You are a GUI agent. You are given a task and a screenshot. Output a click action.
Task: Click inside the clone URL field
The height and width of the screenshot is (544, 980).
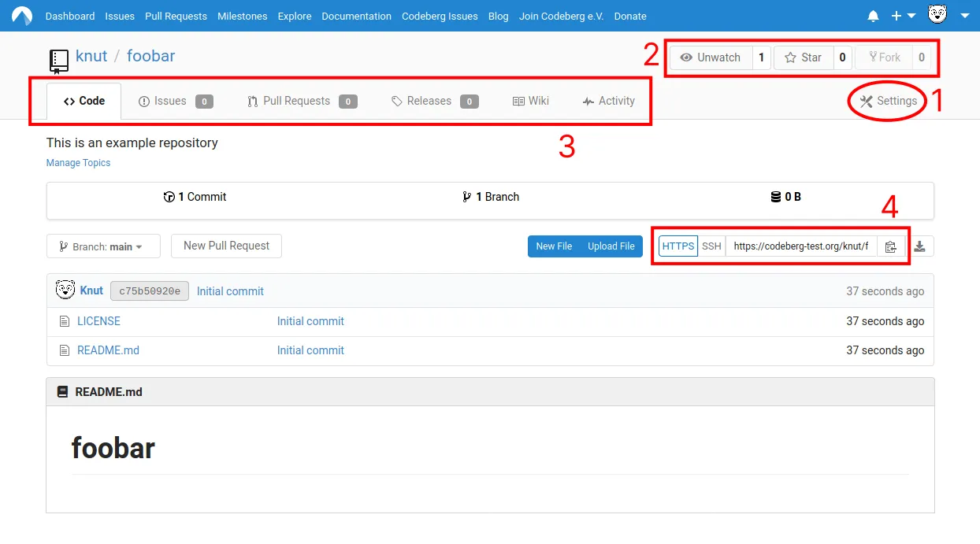[x=800, y=246]
